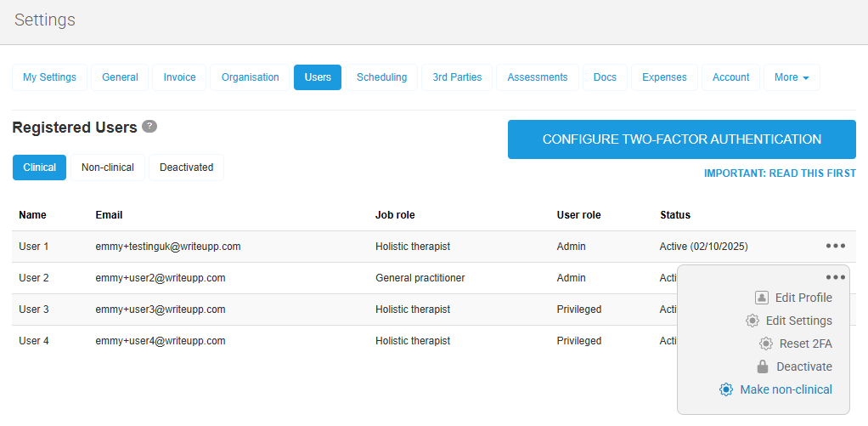
Task: Click the Make non-clinical gear icon
Action: click(x=726, y=389)
